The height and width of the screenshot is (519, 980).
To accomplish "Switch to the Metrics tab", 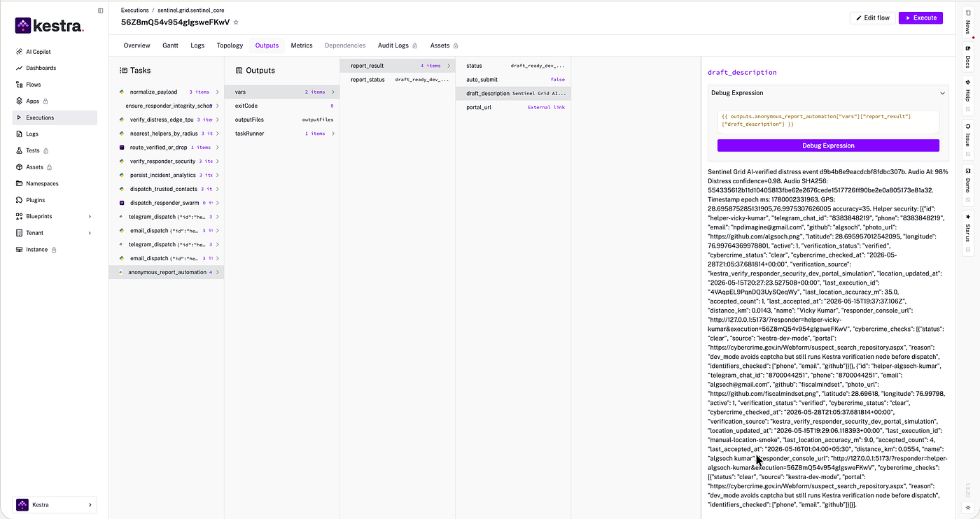I will [x=302, y=45].
